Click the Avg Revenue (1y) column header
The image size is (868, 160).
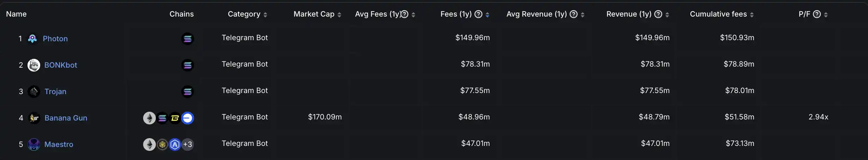(x=536, y=14)
